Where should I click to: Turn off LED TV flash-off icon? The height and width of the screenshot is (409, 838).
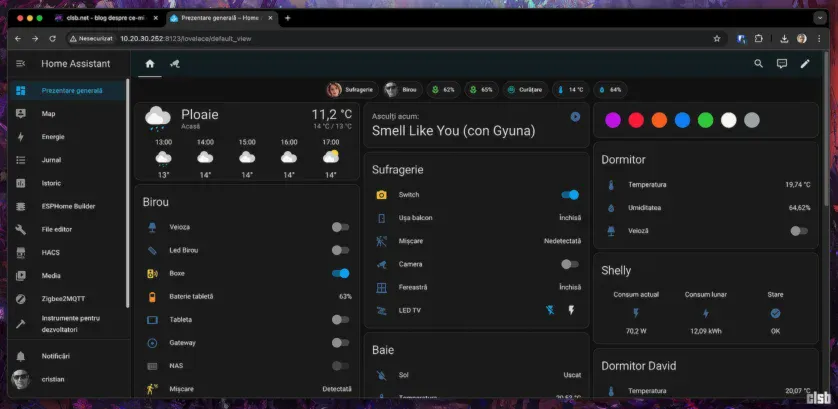pos(550,310)
